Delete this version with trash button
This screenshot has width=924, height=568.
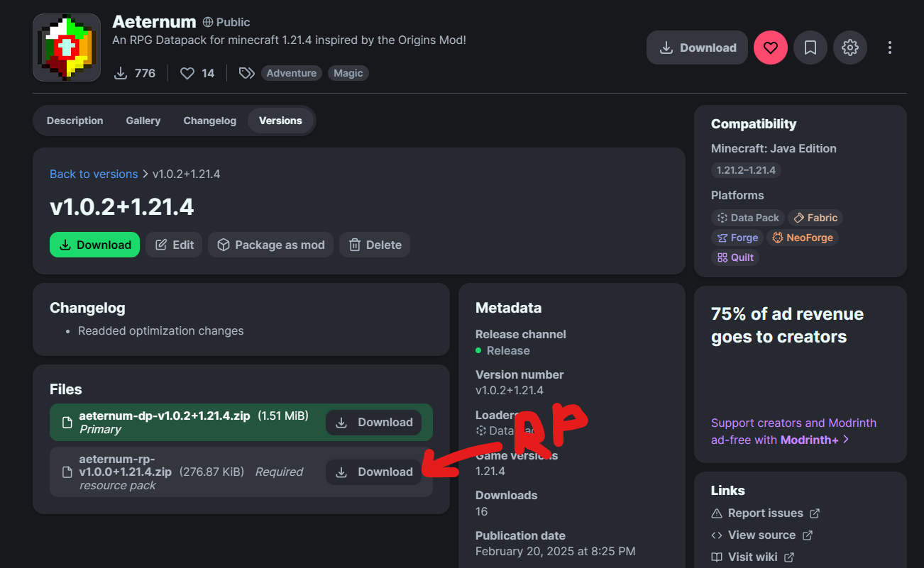[375, 245]
